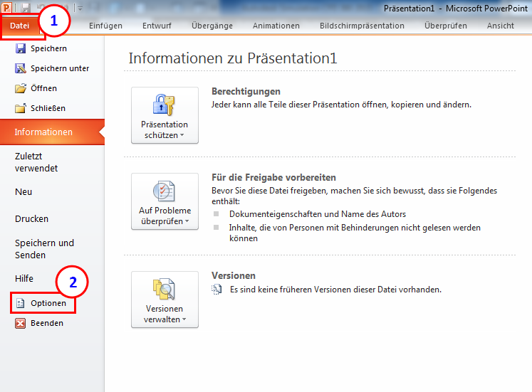Click the PowerPoint logo in title bar

[x=6, y=7]
